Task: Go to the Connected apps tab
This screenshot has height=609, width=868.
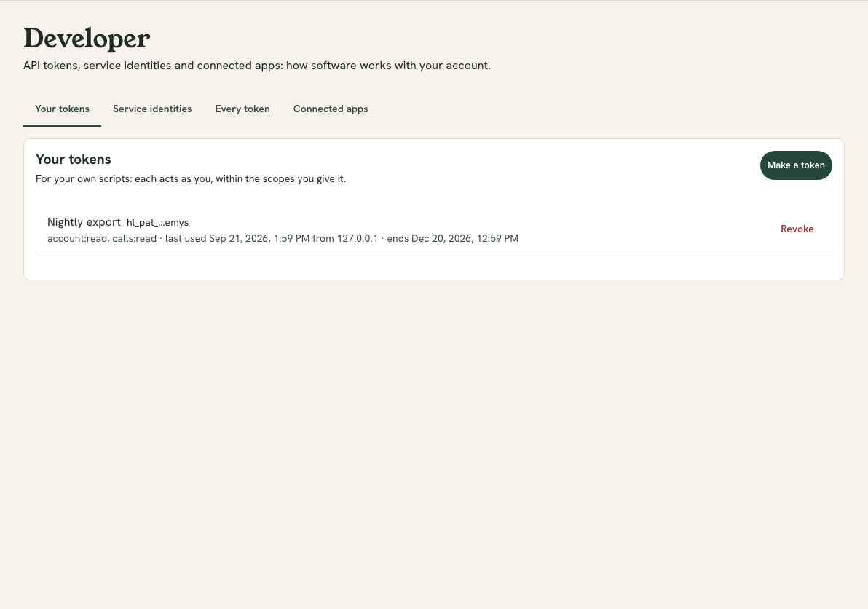Action: pyautogui.click(x=331, y=109)
